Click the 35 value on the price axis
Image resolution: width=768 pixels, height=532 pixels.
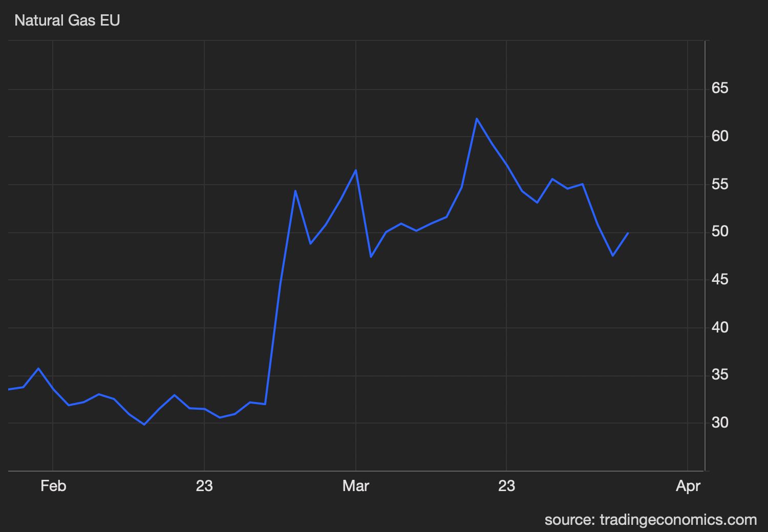coord(719,375)
